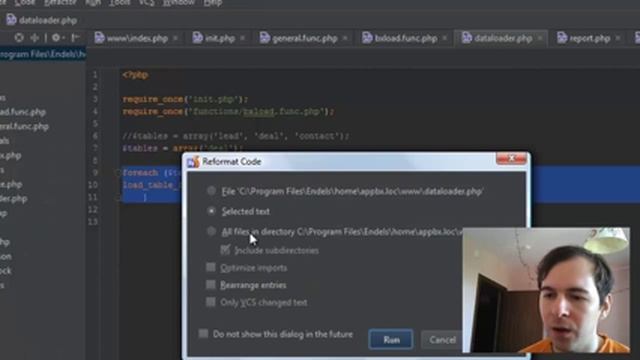Open the Refactor menu

(60, 3)
